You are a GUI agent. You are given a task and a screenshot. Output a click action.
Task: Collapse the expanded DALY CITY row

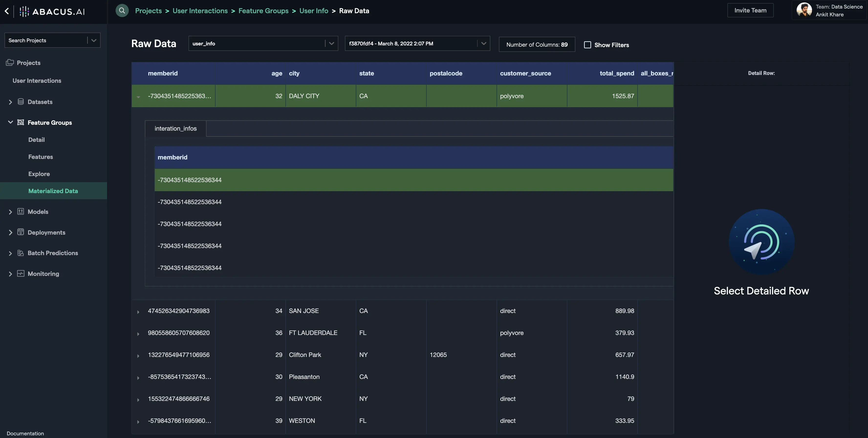coord(138,97)
